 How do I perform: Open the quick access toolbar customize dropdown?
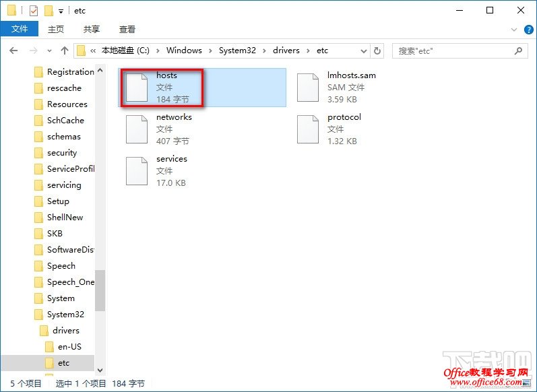pyautogui.click(x=61, y=11)
